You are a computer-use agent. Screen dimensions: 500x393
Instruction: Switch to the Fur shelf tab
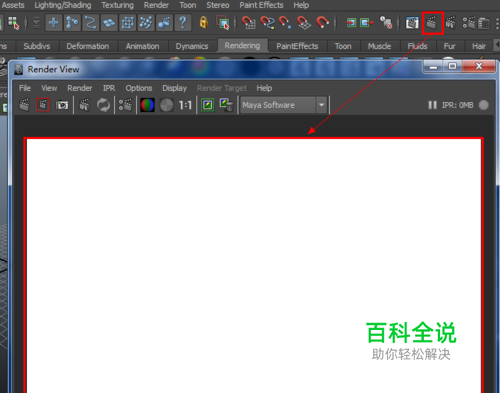(449, 46)
